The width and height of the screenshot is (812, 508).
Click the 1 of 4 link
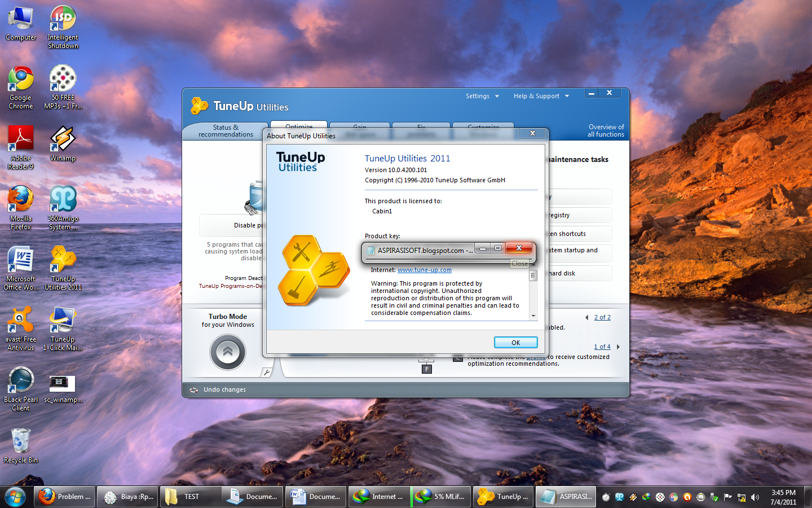click(x=602, y=347)
